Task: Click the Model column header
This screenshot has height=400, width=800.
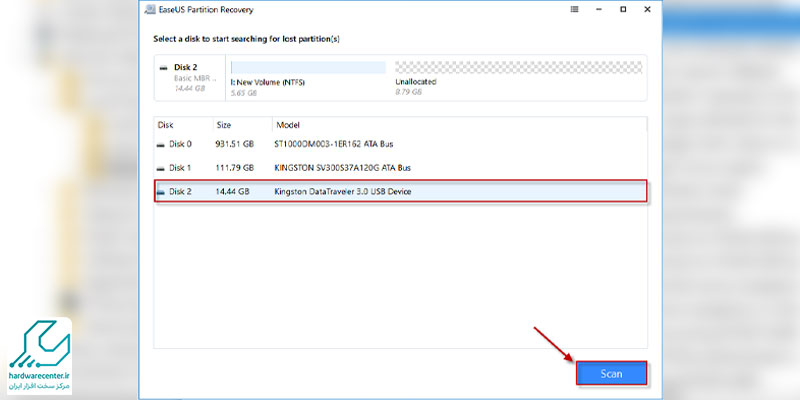Action: [x=288, y=125]
